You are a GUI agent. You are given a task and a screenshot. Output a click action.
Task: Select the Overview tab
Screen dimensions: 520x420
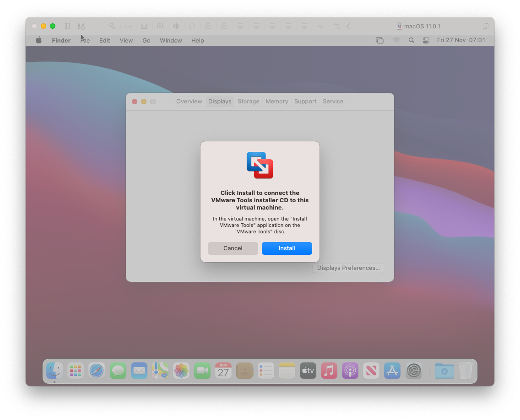click(x=189, y=101)
